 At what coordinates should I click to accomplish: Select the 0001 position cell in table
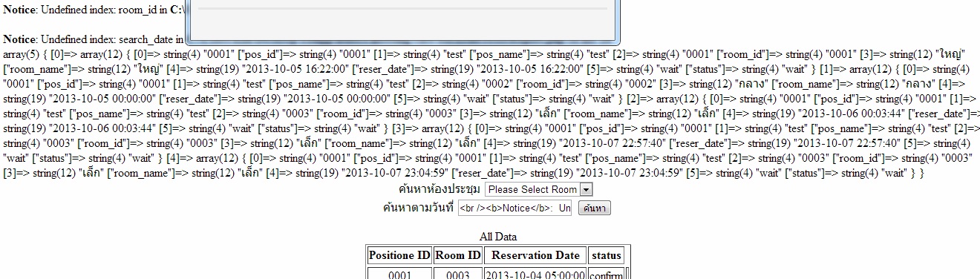tap(399, 274)
